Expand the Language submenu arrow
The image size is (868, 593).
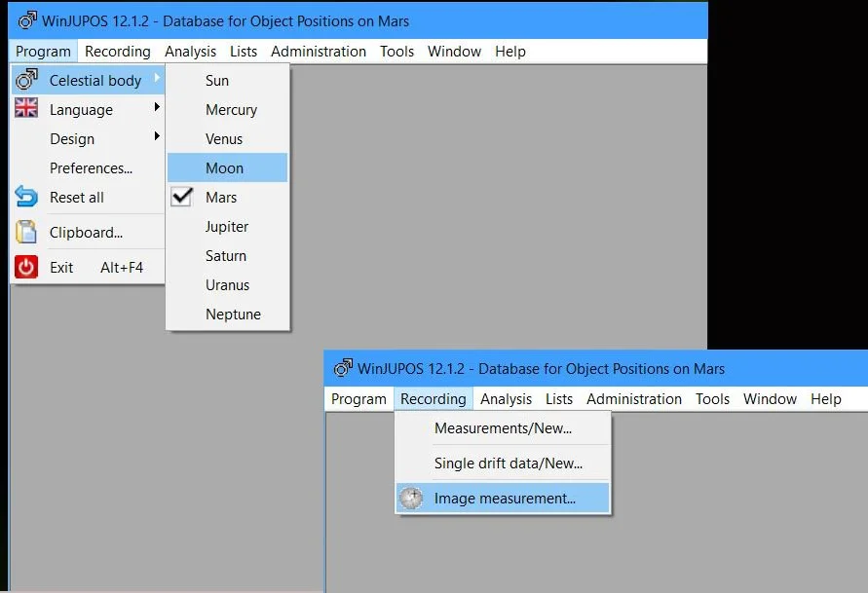pyautogui.click(x=157, y=107)
